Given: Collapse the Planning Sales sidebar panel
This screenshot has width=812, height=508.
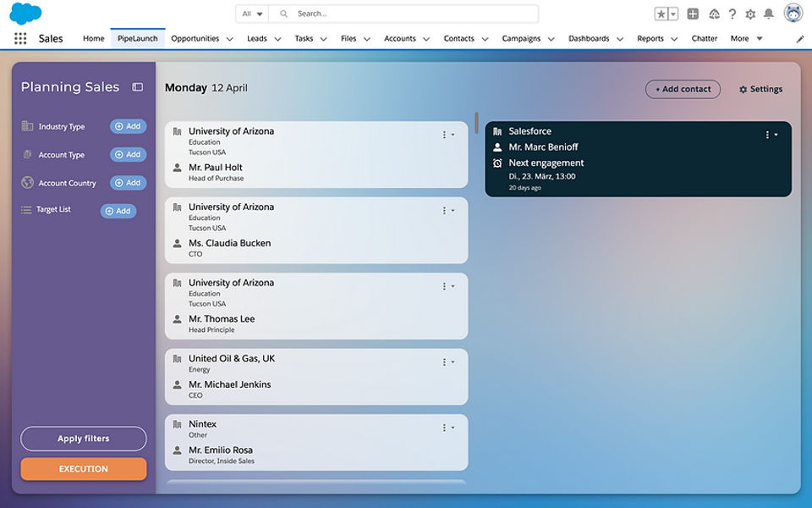Looking at the screenshot, I should pyautogui.click(x=138, y=87).
